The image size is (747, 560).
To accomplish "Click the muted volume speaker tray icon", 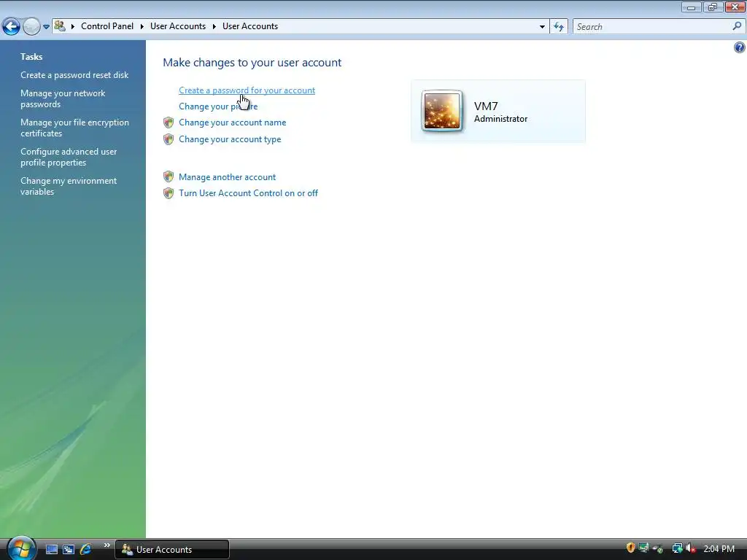I will click(x=691, y=548).
